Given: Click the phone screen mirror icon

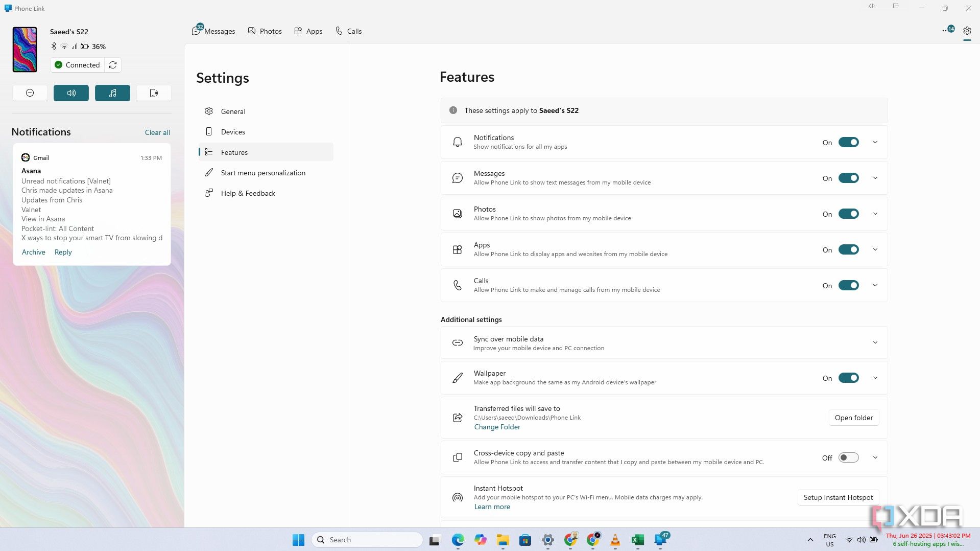Looking at the screenshot, I should [x=154, y=93].
